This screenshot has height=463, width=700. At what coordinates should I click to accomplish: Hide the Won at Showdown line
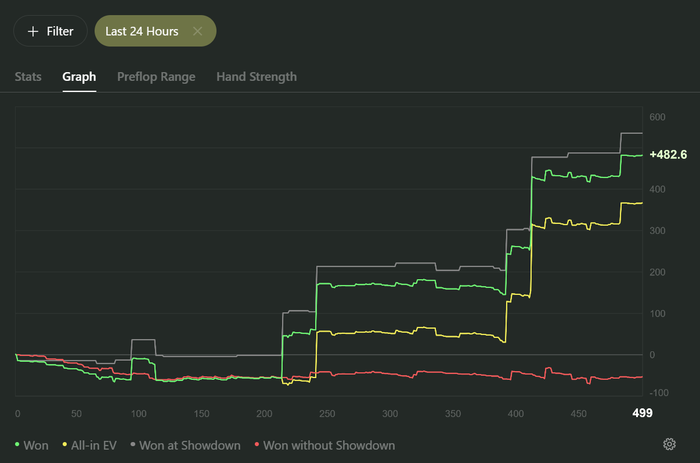pos(191,445)
